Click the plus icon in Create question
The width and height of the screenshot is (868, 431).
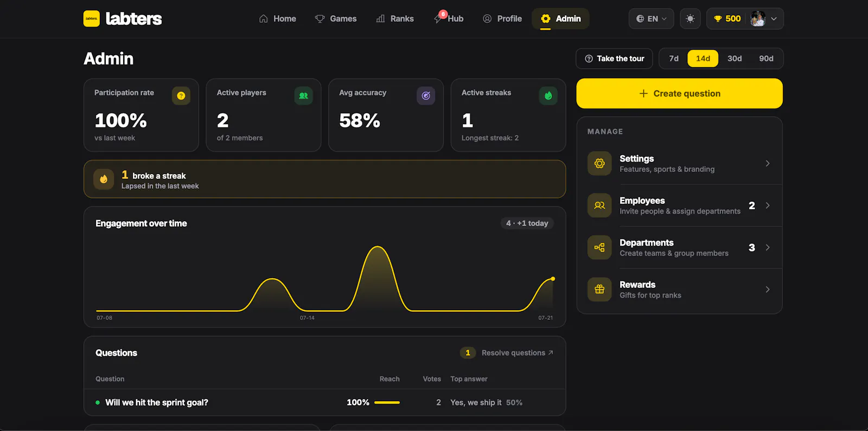pyautogui.click(x=643, y=93)
